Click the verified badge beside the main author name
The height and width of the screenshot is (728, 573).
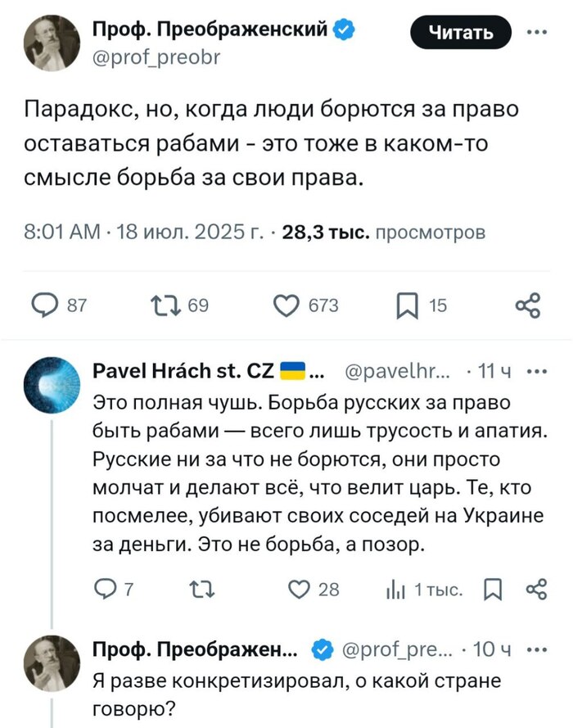(345, 30)
